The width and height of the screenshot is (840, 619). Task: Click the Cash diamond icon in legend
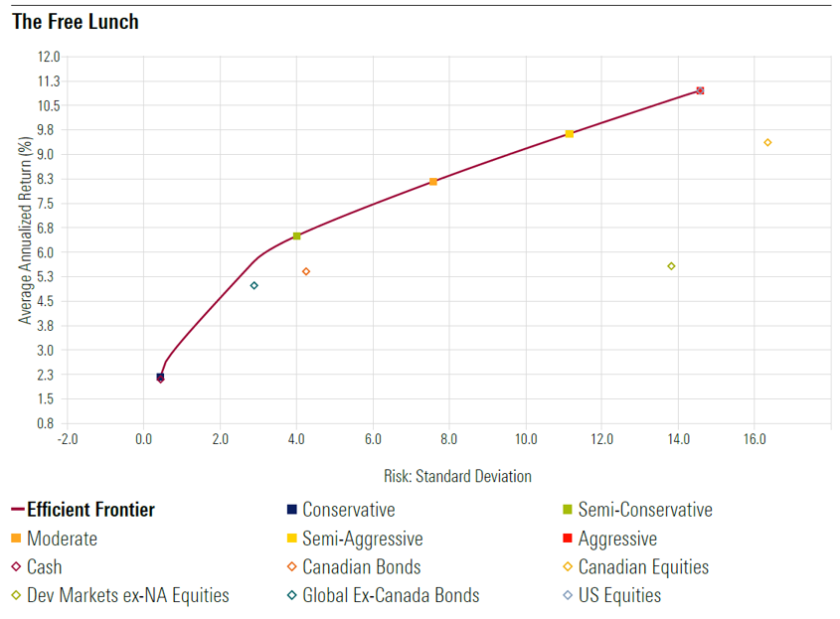[16, 568]
